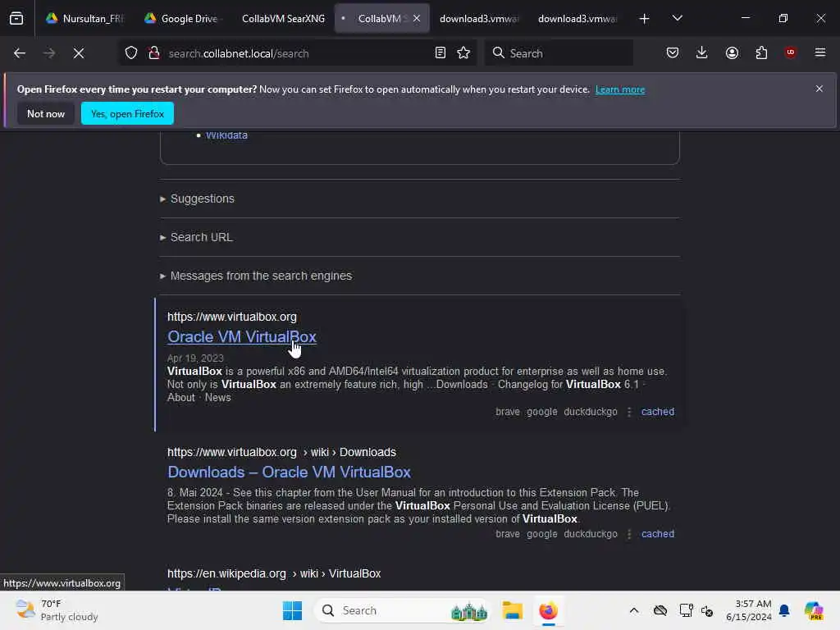Dismiss the Firefox startup notification bar

(819, 89)
